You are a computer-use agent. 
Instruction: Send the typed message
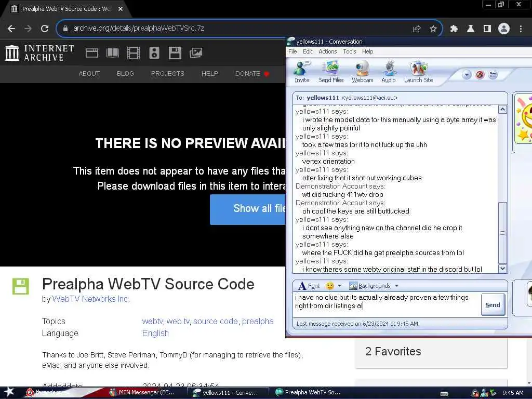pyautogui.click(x=493, y=304)
